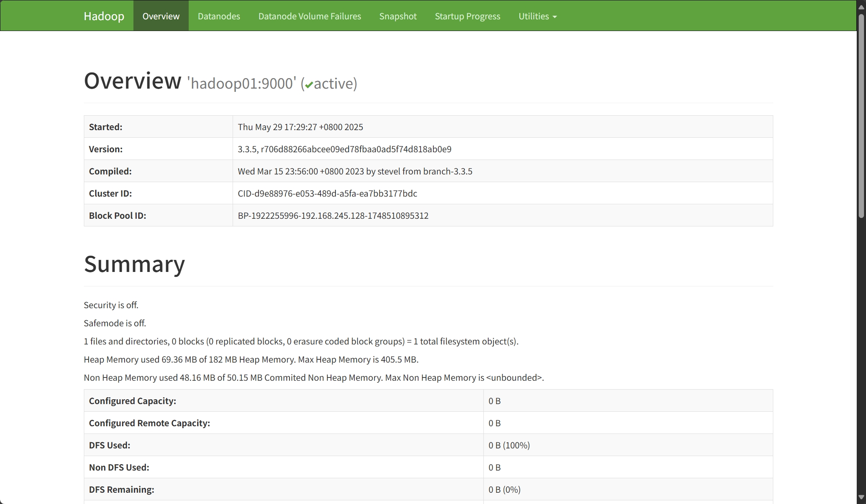866x504 pixels.
Task: Click the scrollbar track below the thumb
Action: tap(861, 355)
